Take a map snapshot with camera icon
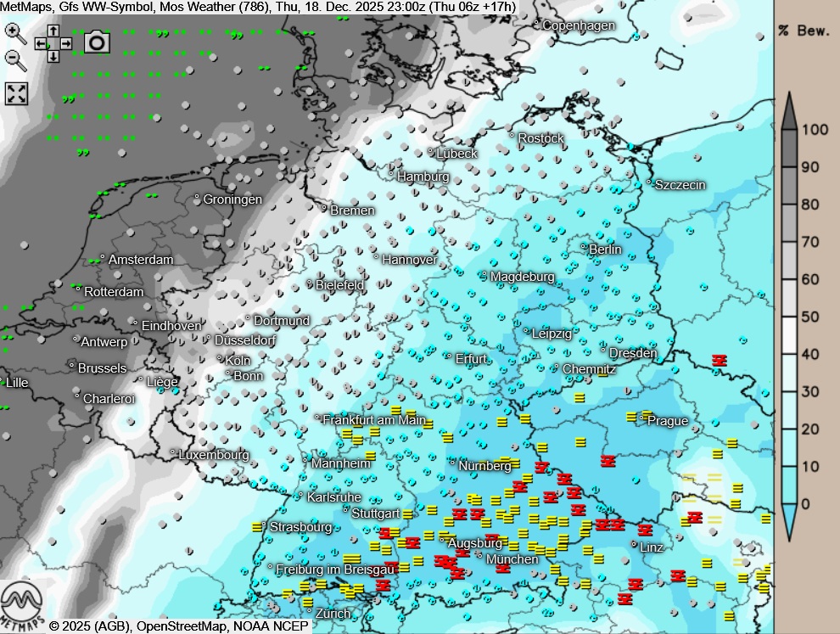 [97, 42]
